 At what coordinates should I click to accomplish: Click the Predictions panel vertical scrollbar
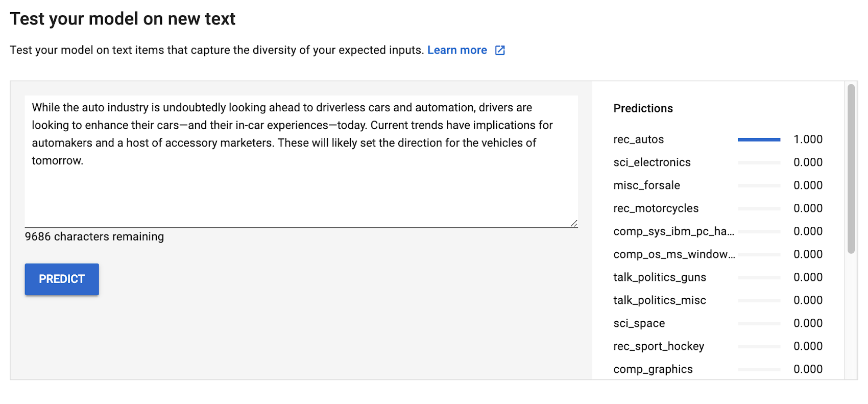pyautogui.click(x=851, y=169)
